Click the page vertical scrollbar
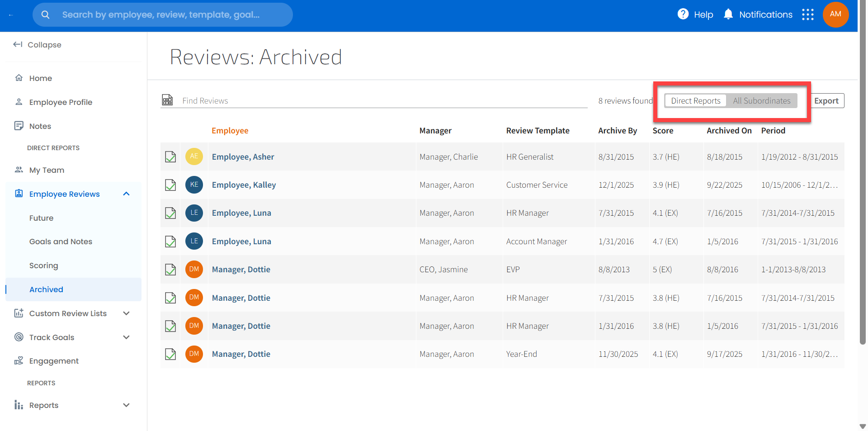Image resolution: width=868 pixels, height=431 pixels. (x=862, y=181)
